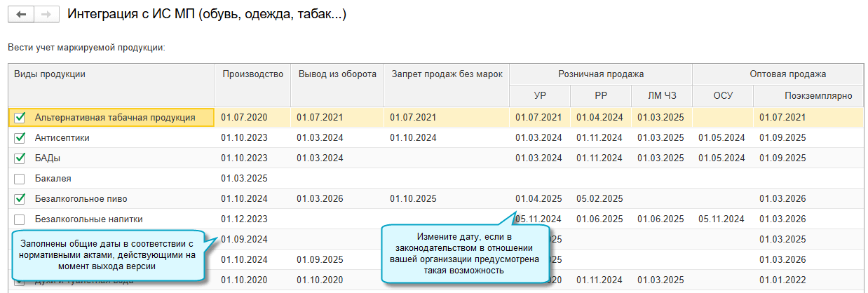Click Антисептики Запрет продаж date 01.10.2024

click(x=414, y=138)
